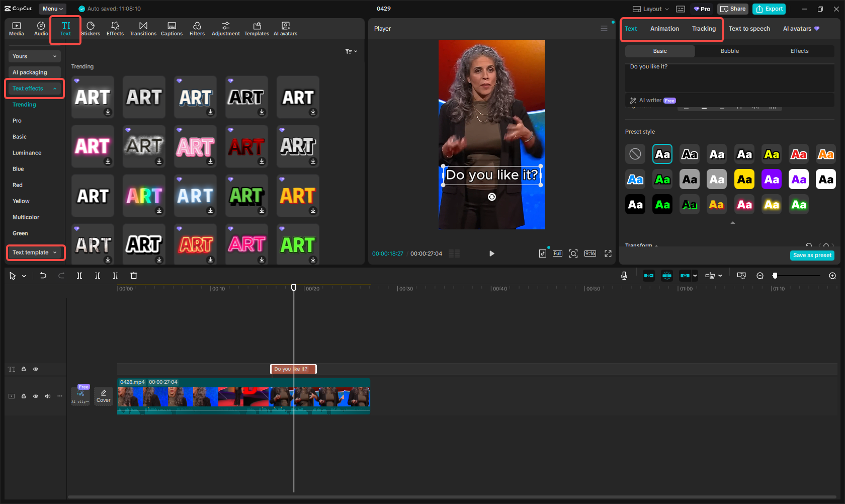The image size is (845, 504).
Task: Click the Delete right (trim right) tool
Action: (116, 276)
